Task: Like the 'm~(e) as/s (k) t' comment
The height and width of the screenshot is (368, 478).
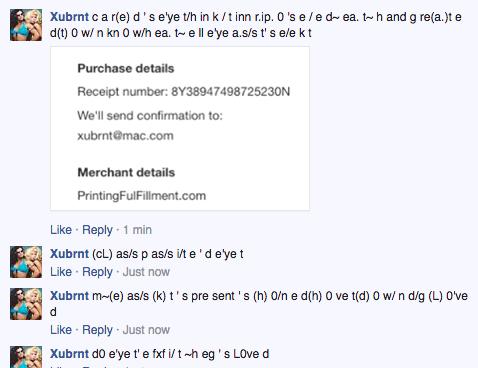Action: [61, 330]
